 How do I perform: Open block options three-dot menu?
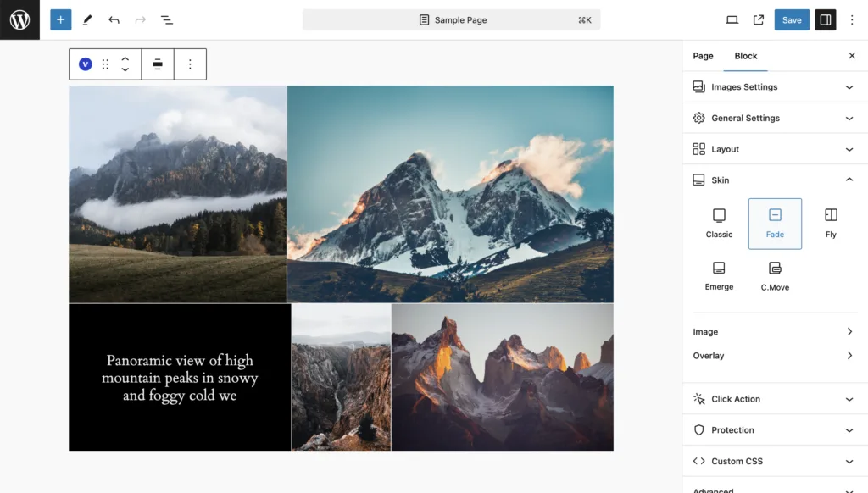[x=190, y=64]
